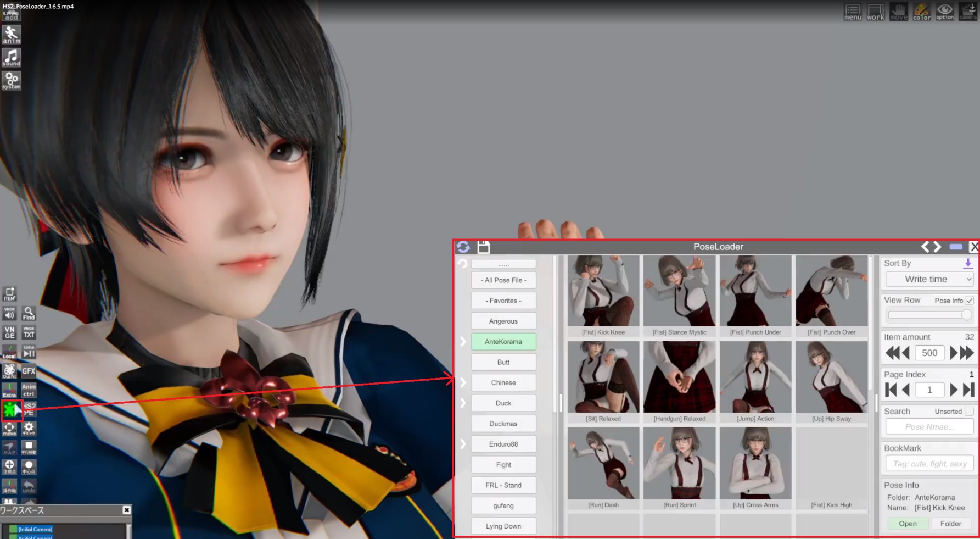Select the FRL - Stand folder
This screenshot has width=980, height=539.
tap(503, 485)
